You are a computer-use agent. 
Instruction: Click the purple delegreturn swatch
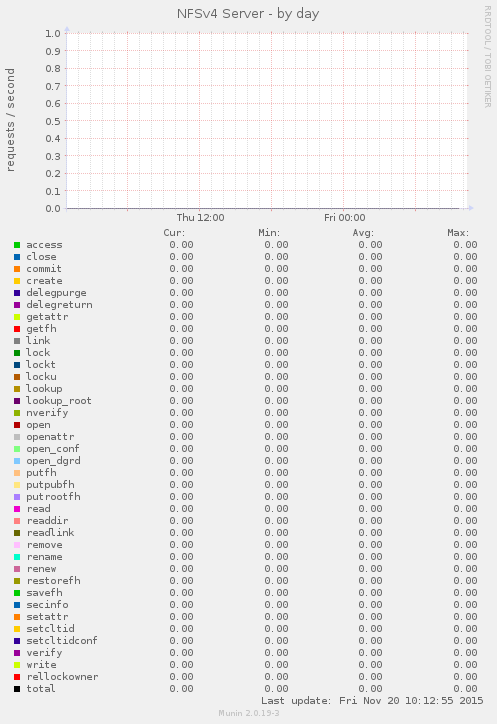(17, 305)
